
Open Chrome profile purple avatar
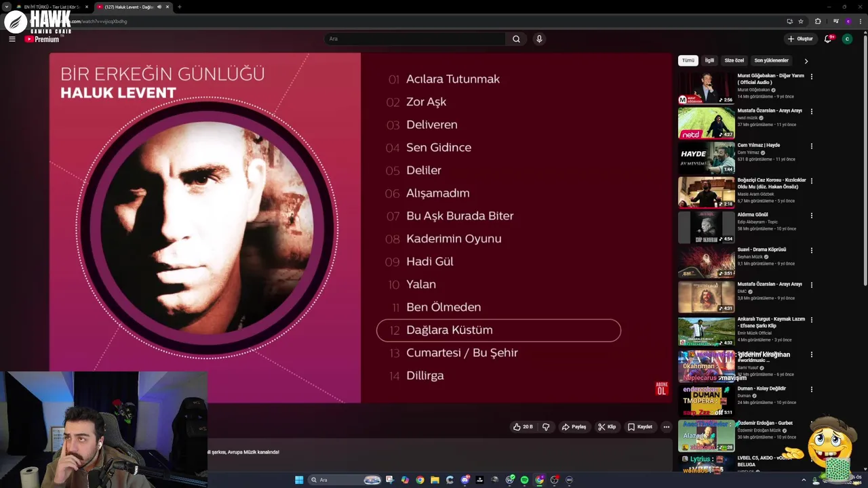click(x=848, y=21)
